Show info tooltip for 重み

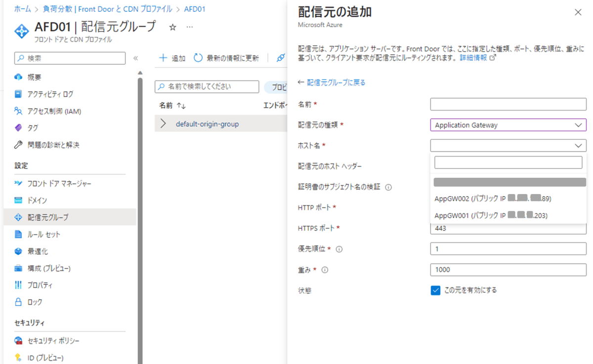pyautogui.click(x=325, y=270)
